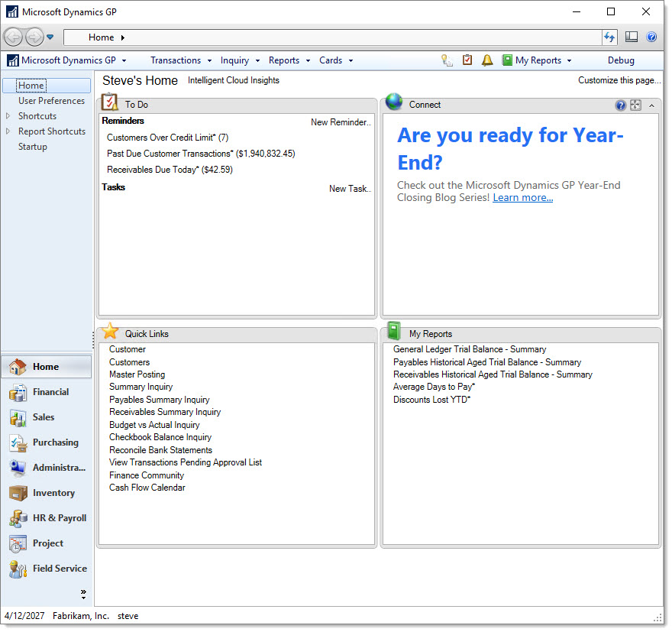The image size is (672, 632).
Task: Click the configure buttons chevron below Field Service
Action: pyautogui.click(x=83, y=593)
